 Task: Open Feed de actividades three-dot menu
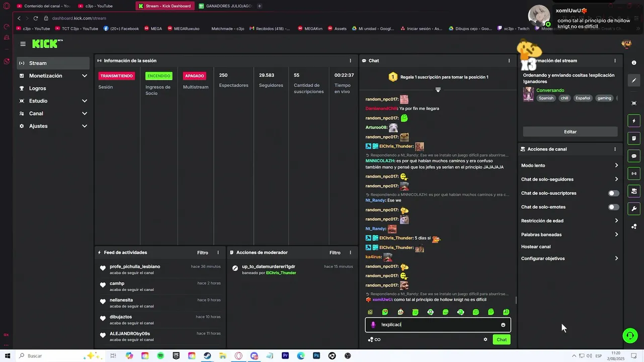[218, 252]
